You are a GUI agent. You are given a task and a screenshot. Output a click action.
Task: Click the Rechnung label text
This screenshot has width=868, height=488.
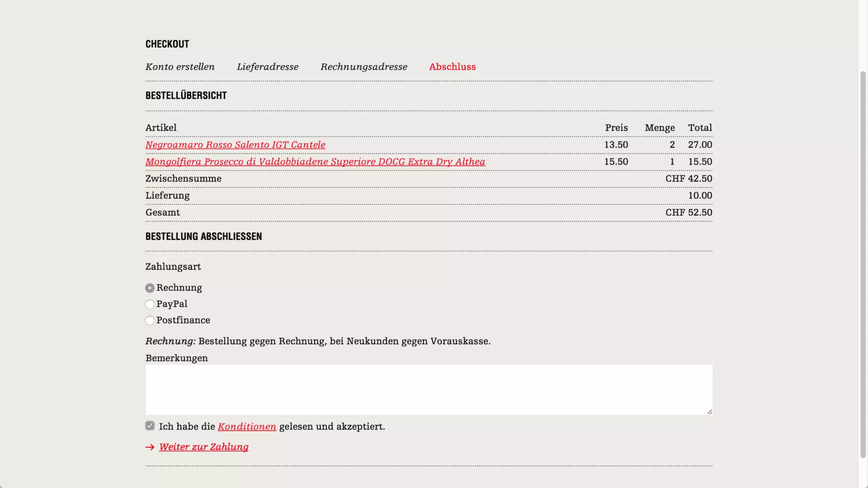[179, 288]
